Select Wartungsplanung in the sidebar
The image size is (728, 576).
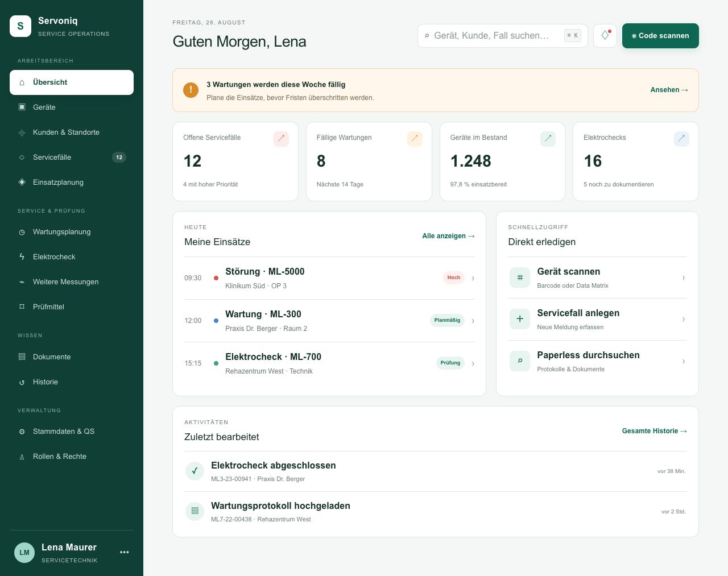[72, 232]
